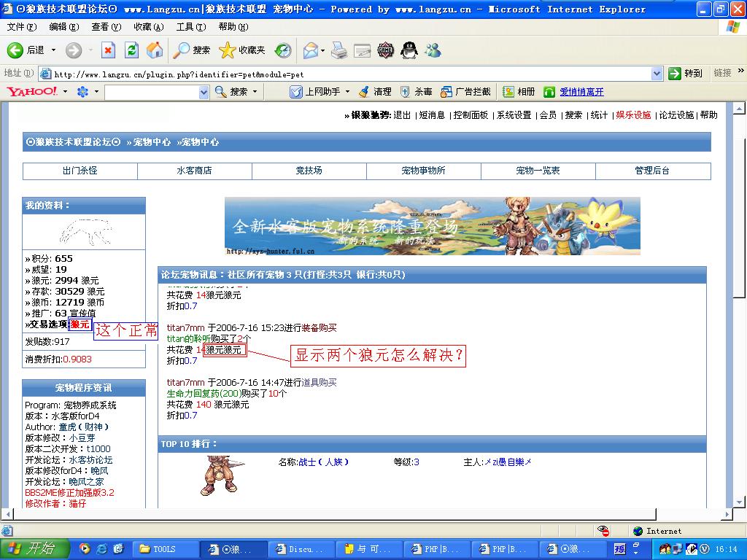Expand the flower icon dropdown arrow
The image size is (747, 560).
(97, 91)
